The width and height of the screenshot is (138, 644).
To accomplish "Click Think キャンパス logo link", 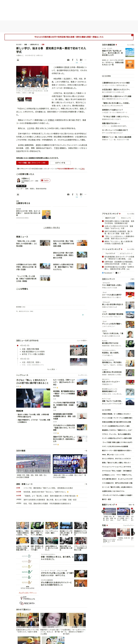I will [28, 598].
